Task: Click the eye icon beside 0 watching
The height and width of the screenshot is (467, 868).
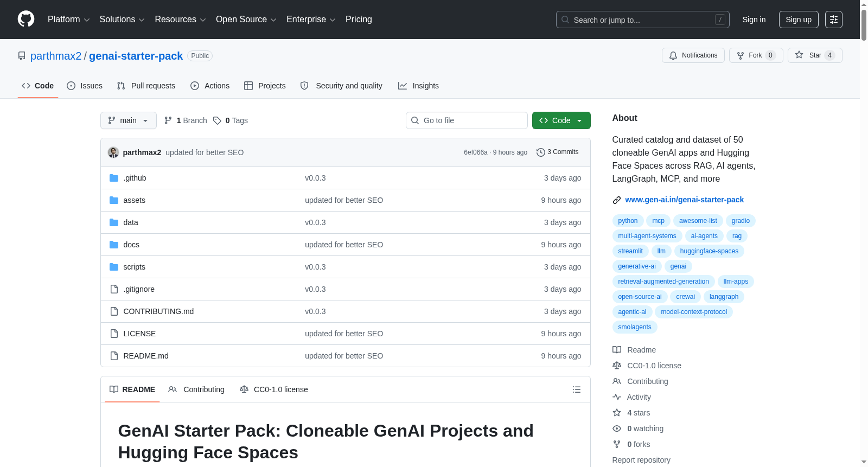Action: 617,428
